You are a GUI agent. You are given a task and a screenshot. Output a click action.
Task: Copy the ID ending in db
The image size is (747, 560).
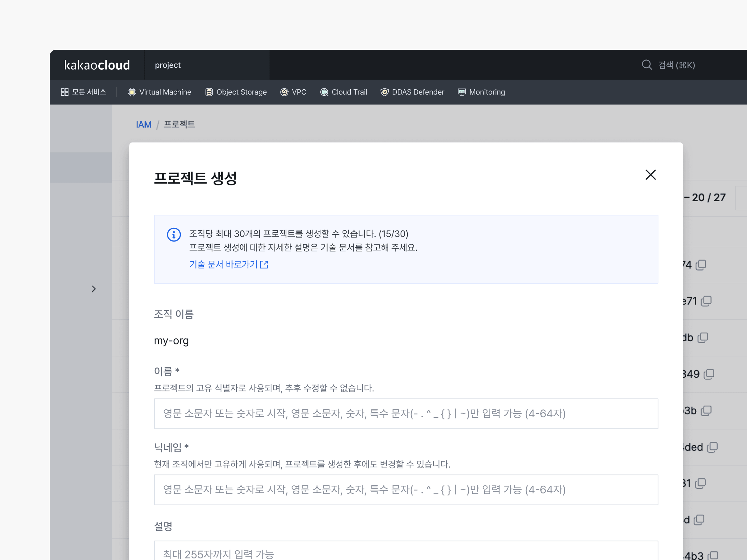pyautogui.click(x=702, y=338)
